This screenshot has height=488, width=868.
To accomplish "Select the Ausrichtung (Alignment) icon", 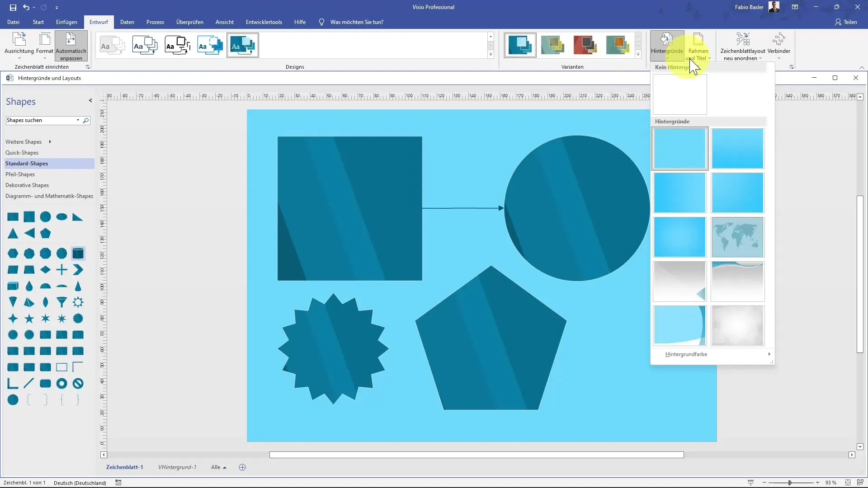I will [x=19, y=45].
